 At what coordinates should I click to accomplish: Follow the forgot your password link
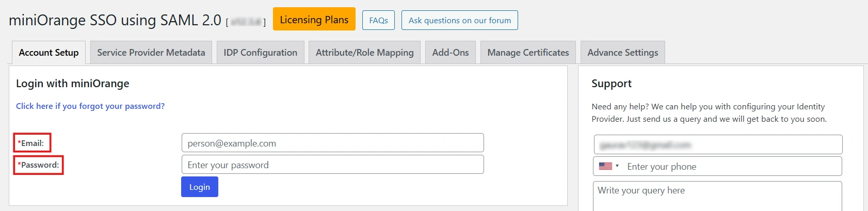click(90, 106)
